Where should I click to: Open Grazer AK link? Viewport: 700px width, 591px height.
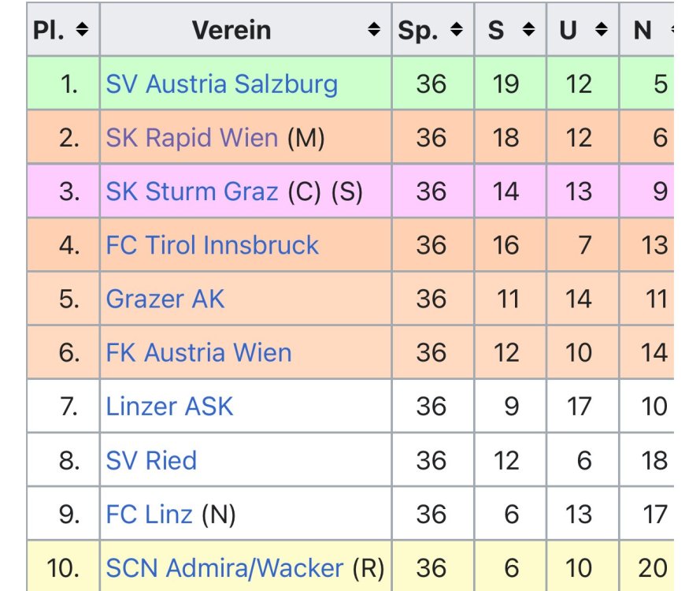[165, 299]
